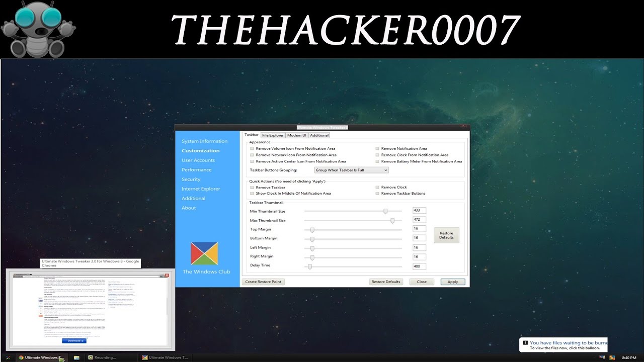This screenshot has width=644, height=362.
Task: Click the Right Margin value field
Action: pos(419,257)
